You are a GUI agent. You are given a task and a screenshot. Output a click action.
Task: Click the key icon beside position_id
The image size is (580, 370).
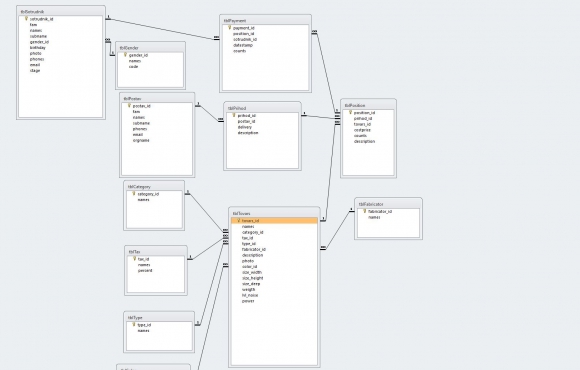point(350,112)
